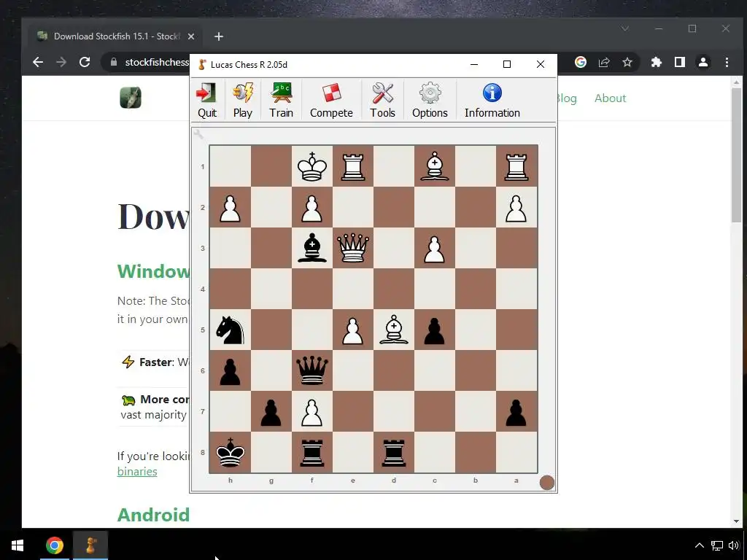Open the Compete menu
The height and width of the screenshot is (560, 747).
[x=331, y=101]
